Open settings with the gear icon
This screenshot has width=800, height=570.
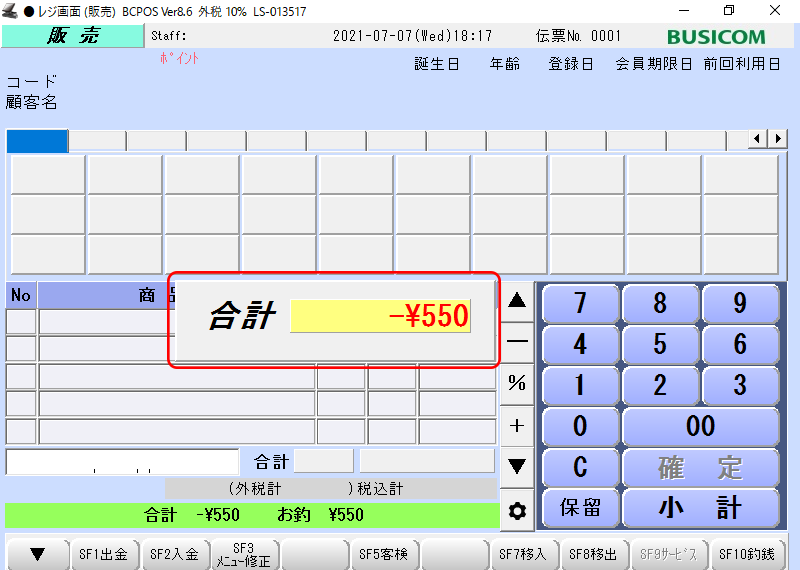(517, 511)
